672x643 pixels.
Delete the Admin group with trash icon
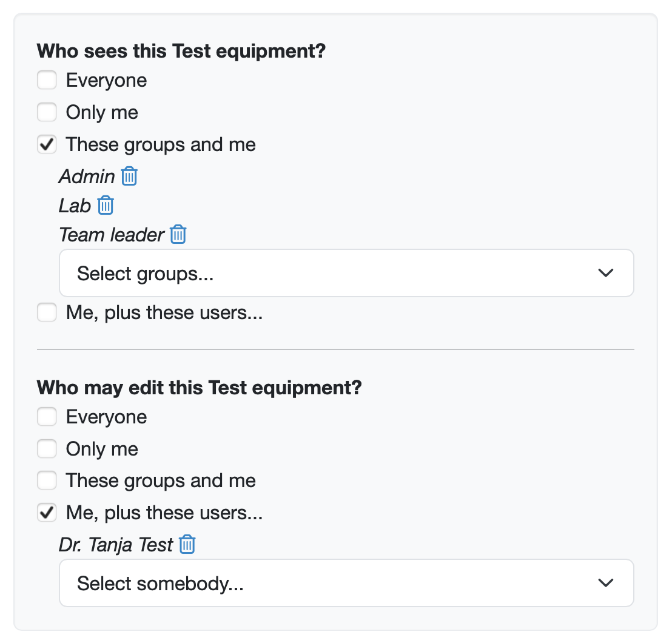[129, 177]
